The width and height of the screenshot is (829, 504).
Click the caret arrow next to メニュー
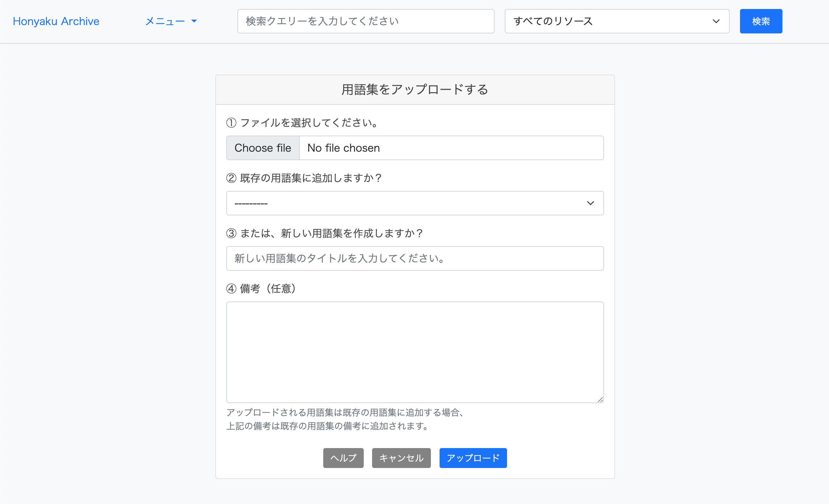click(194, 21)
